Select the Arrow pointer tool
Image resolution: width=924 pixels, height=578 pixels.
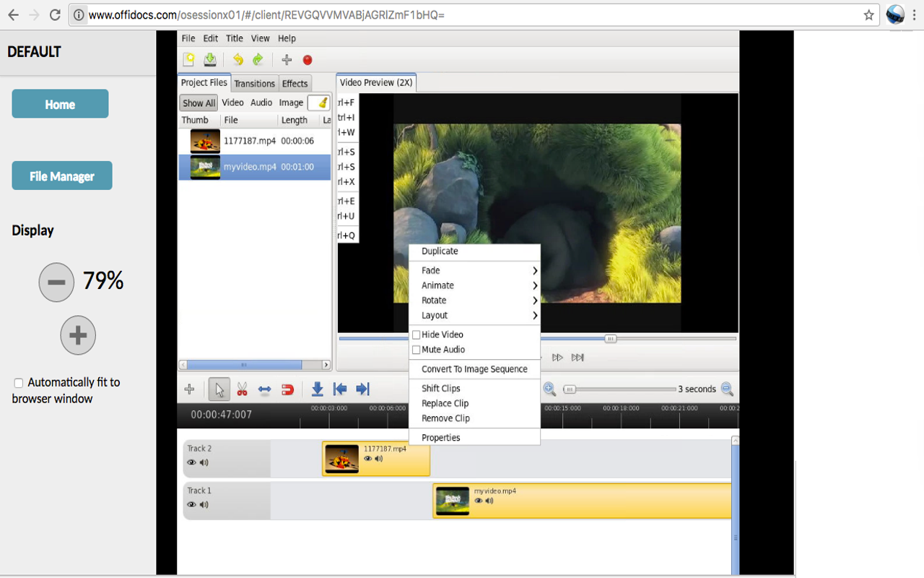219,389
